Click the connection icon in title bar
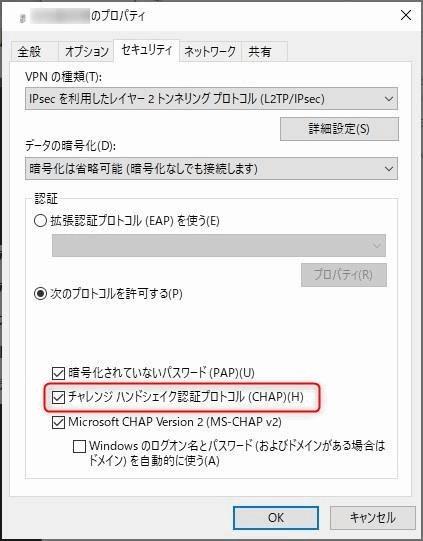 (x=22, y=18)
